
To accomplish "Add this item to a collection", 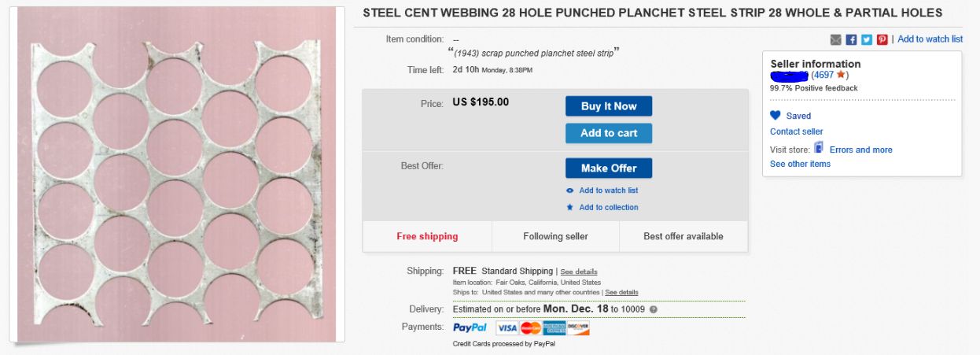I will click(608, 208).
